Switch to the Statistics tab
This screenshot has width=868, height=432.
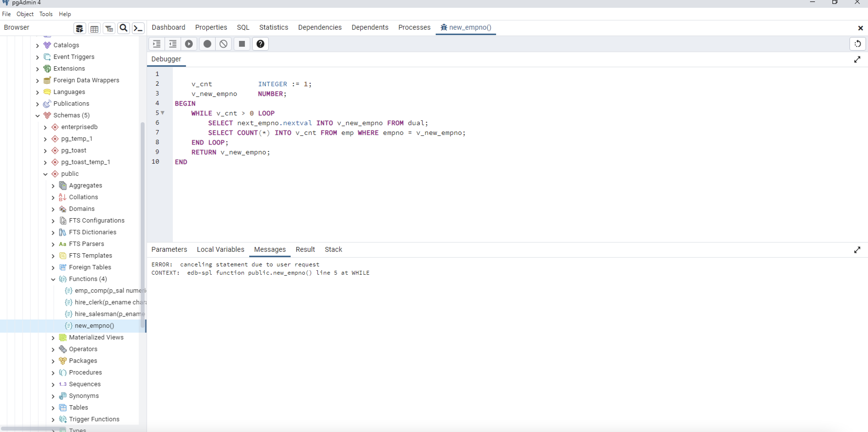274,27
